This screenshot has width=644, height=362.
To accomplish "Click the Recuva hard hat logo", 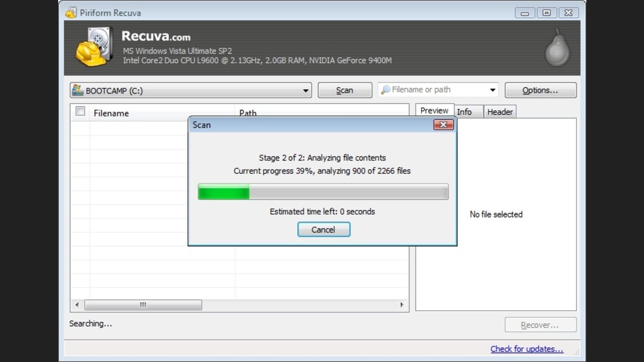I will [94, 47].
